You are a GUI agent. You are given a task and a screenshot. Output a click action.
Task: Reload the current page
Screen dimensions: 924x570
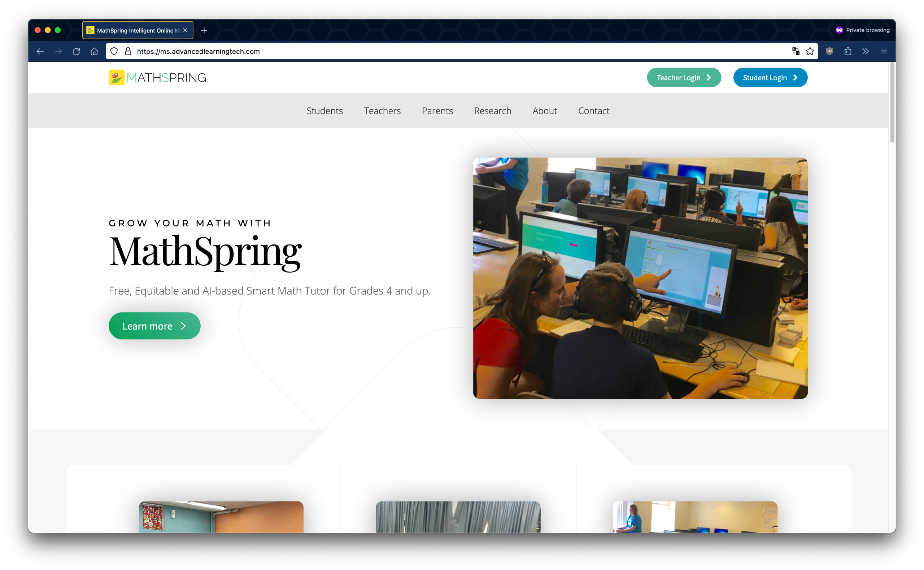[76, 51]
